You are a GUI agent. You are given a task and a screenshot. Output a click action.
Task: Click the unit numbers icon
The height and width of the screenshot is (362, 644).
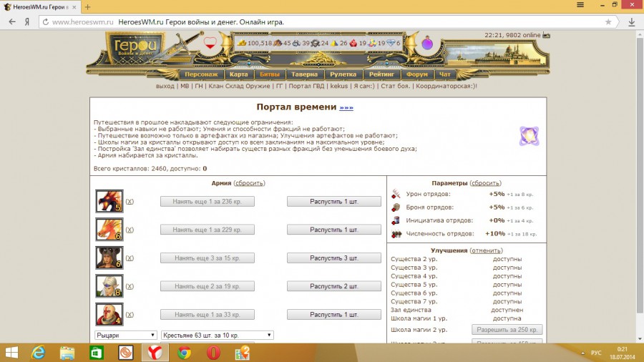pos(396,234)
